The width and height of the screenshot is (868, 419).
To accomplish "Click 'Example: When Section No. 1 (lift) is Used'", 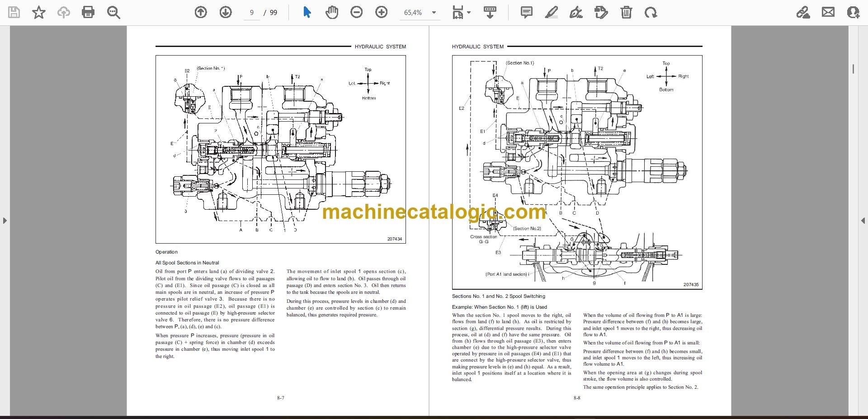I will pos(500,307).
